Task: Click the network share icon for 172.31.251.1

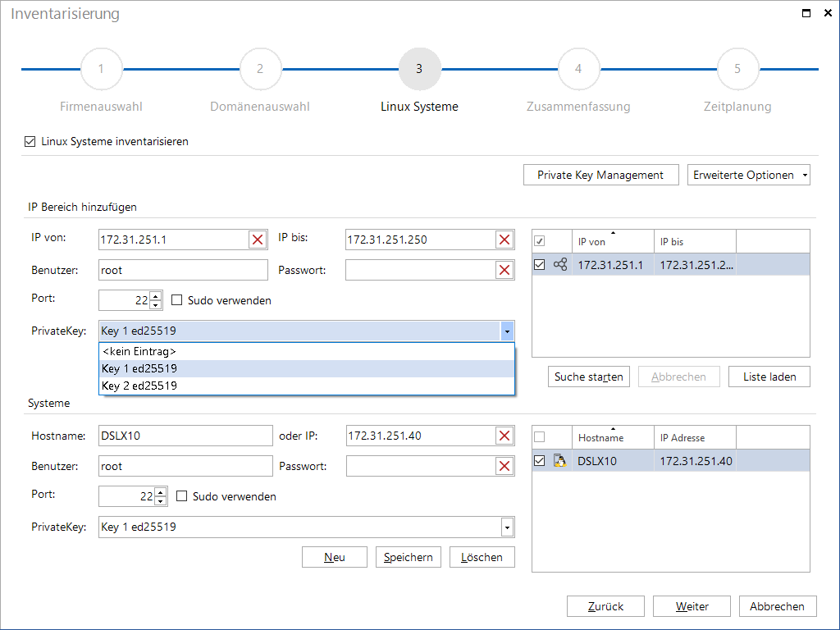Action: [560, 264]
